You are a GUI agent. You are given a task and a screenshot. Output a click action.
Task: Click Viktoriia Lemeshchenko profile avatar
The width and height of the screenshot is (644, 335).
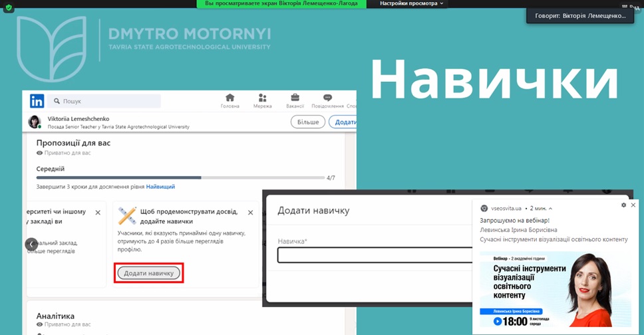(35, 122)
